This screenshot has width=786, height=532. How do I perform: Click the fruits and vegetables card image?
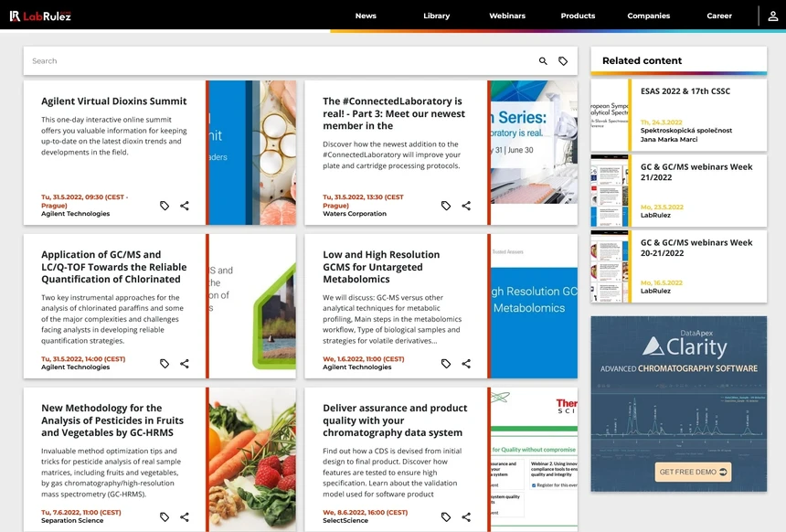click(x=252, y=459)
